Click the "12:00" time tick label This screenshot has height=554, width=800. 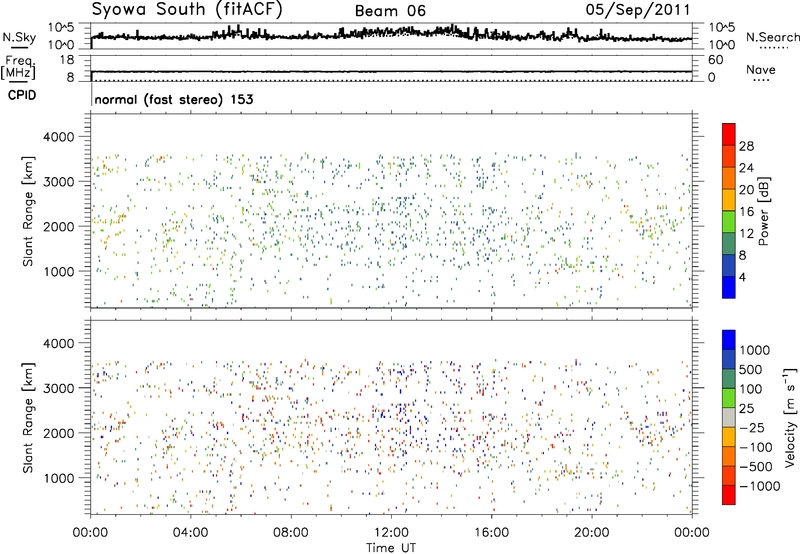pyautogui.click(x=391, y=533)
